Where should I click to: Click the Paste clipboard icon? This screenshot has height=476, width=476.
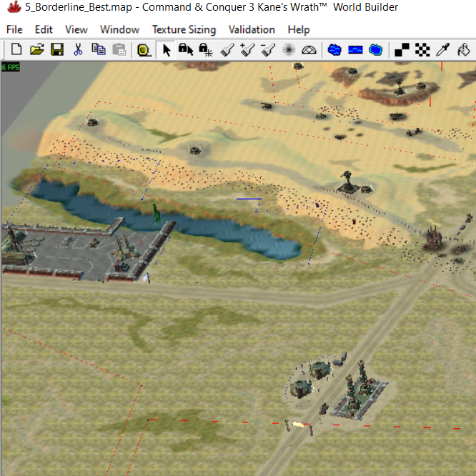[119, 49]
